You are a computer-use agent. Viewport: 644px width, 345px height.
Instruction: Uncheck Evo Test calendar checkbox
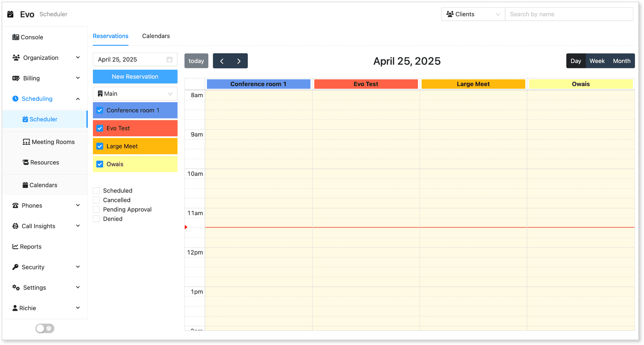[100, 128]
